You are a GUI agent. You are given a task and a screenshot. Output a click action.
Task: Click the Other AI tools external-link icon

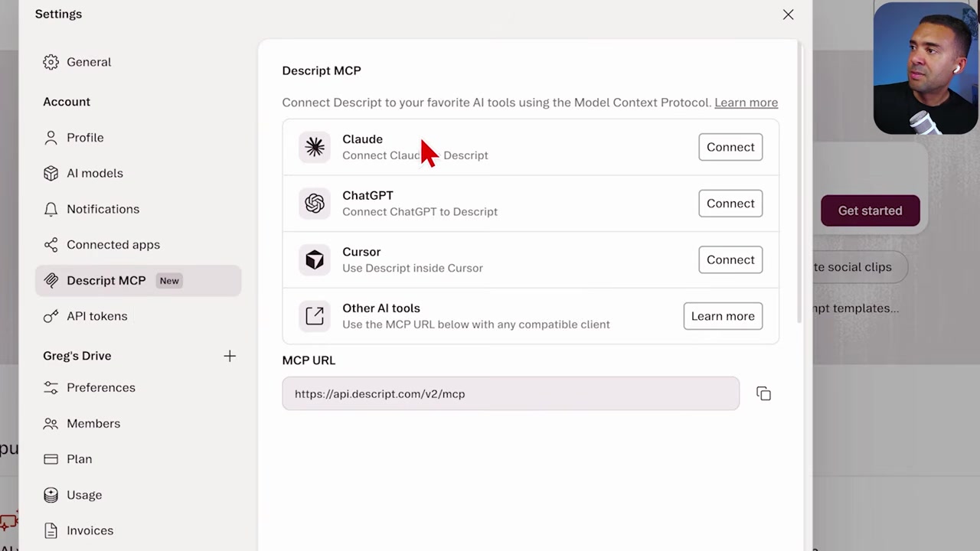tap(315, 316)
